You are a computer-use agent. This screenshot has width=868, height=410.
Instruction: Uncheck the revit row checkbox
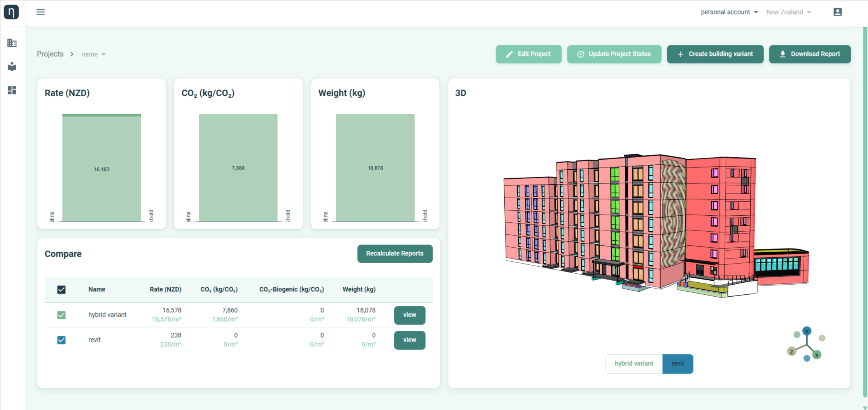click(61, 340)
